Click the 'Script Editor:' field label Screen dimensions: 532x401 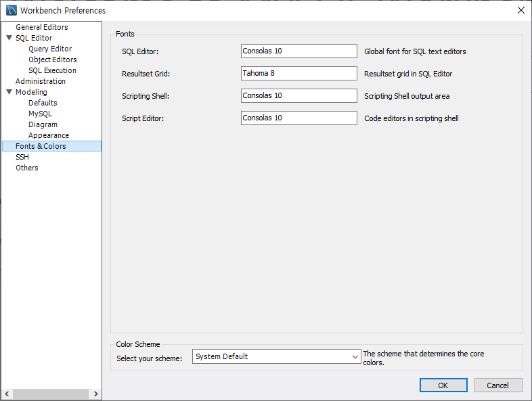coord(143,118)
